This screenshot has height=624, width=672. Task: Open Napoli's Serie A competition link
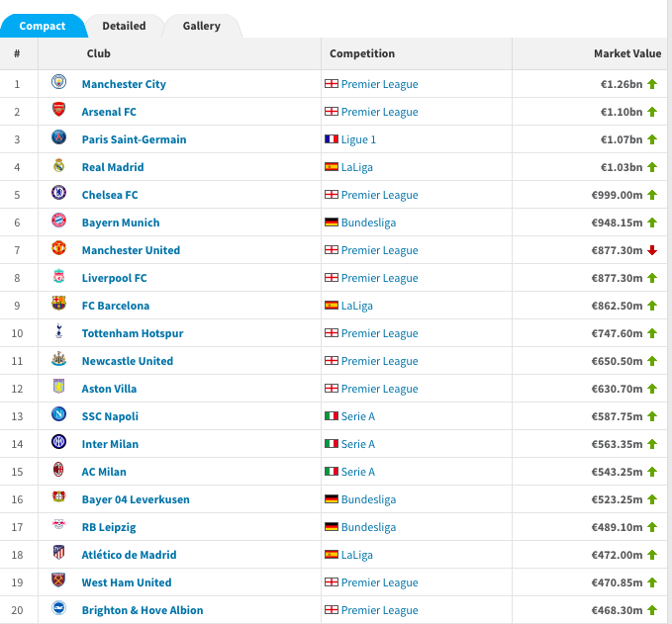point(357,416)
